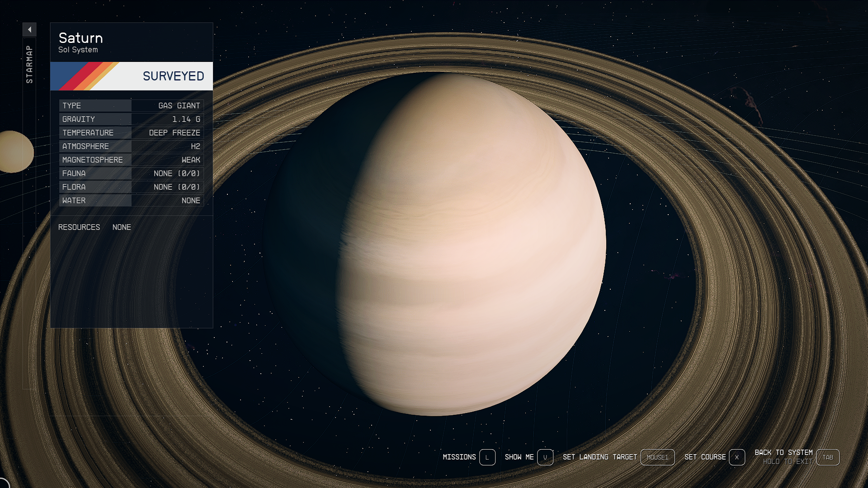
Task: Select the Atmosphere H2 row
Action: tap(131, 146)
